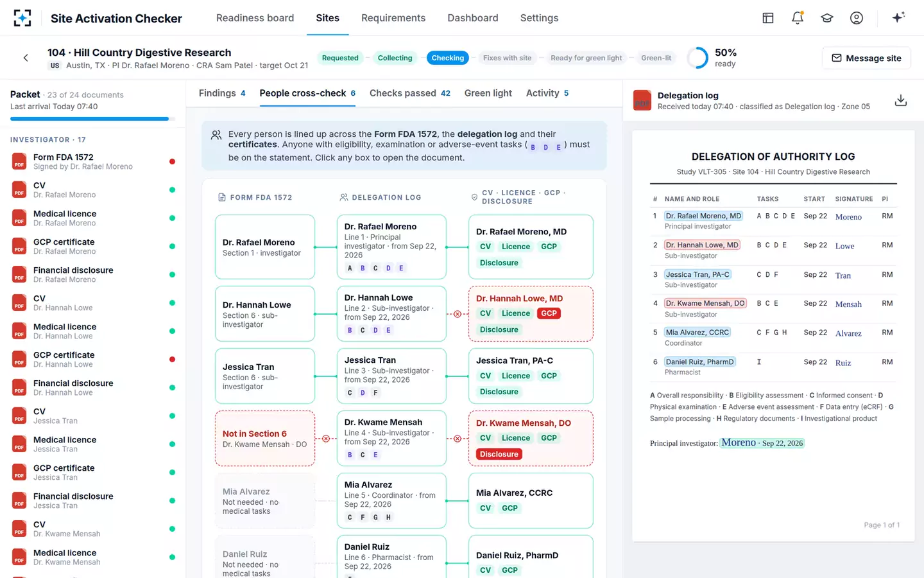The height and width of the screenshot is (578, 924).
Task: Open GCP certificate of Jessica Tran
Action: [x=92, y=472]
